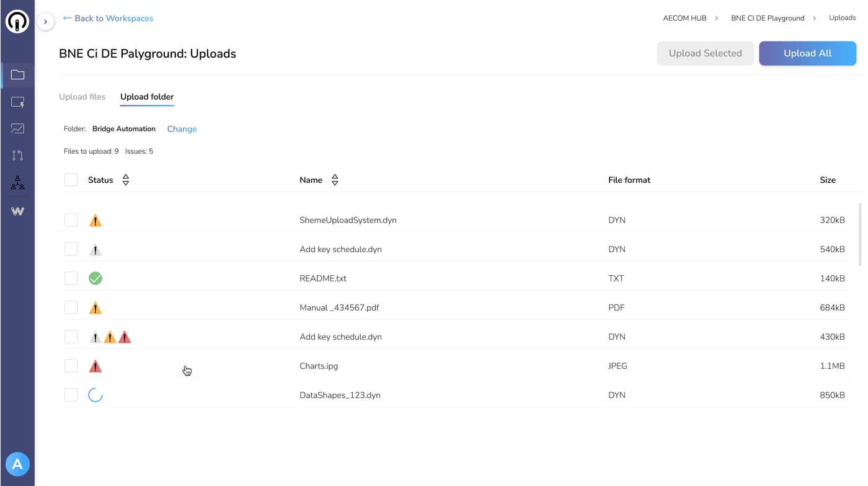Sort by the Name column arrows

[335, 180]
